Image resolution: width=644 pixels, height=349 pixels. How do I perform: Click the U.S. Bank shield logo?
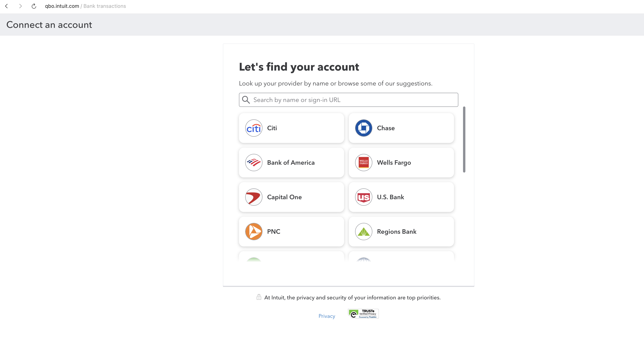tap(364, 197)
